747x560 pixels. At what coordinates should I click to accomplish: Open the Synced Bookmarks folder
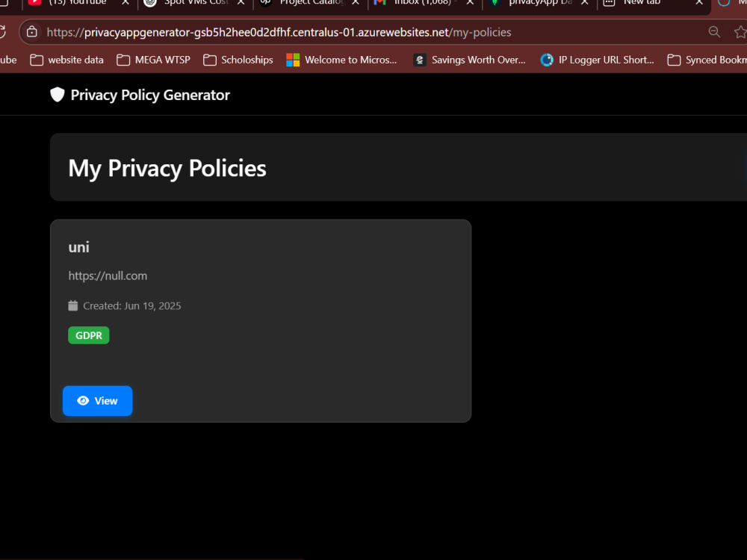click(x=707, y=60)
